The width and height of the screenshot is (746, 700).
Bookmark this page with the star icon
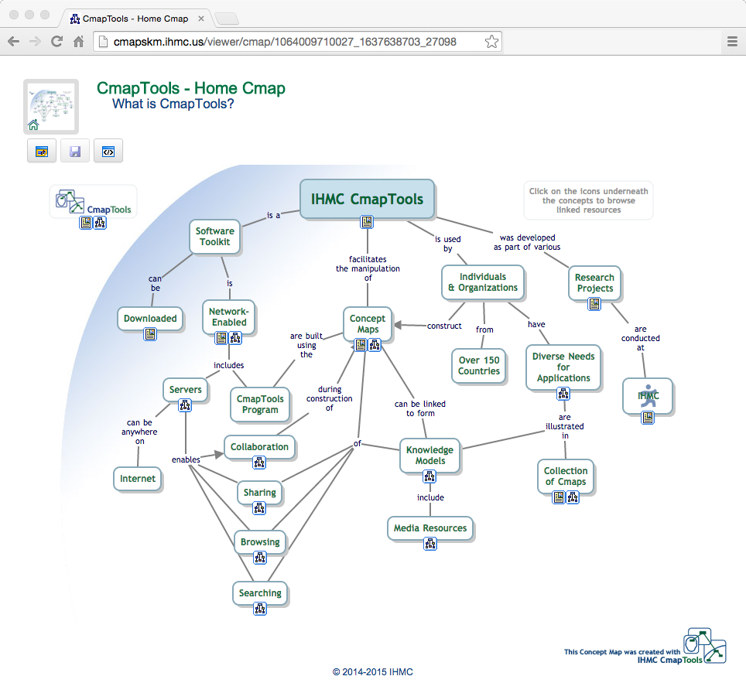tap(491, 42)
